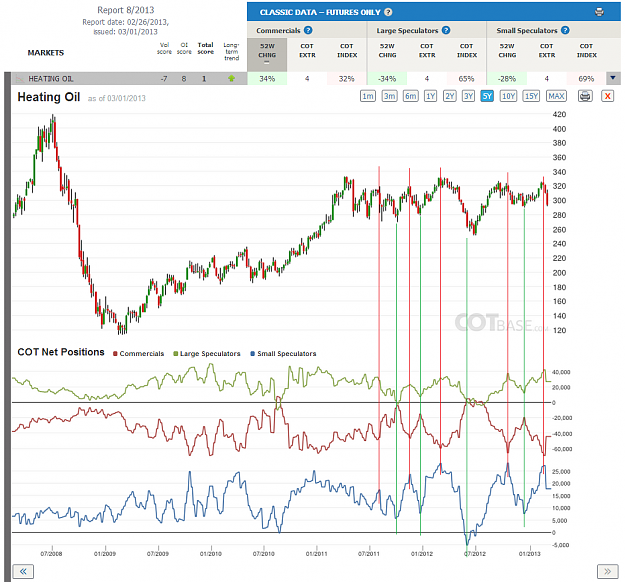Viewport: 625px width, 582px height.
Task: Open help icon next to Small Speculators
Action: click(565, 30)
